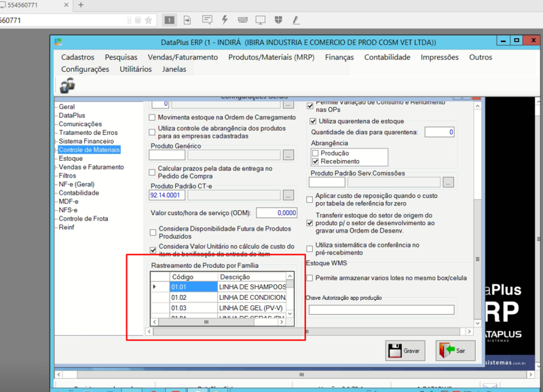The image size is (543, 392).
Task: Open Produto Genérico lookup ellipsis button
Action: [x=288, y=155]
